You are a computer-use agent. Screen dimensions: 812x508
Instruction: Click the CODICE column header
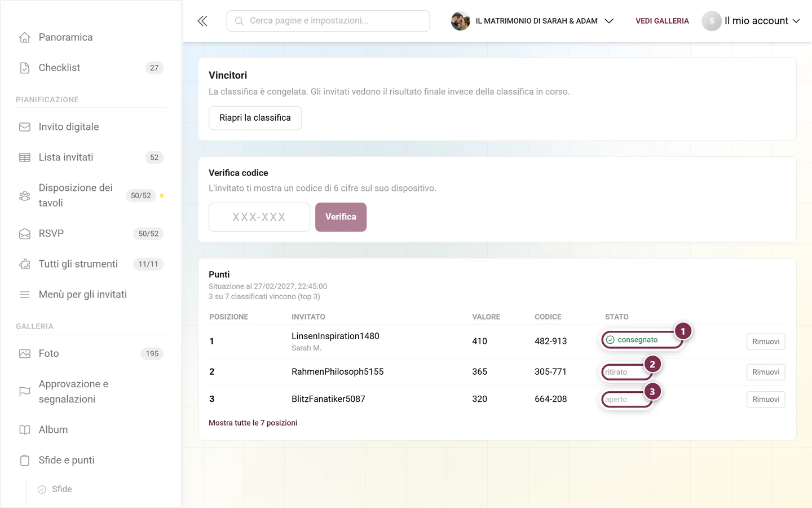click(548, 317)
